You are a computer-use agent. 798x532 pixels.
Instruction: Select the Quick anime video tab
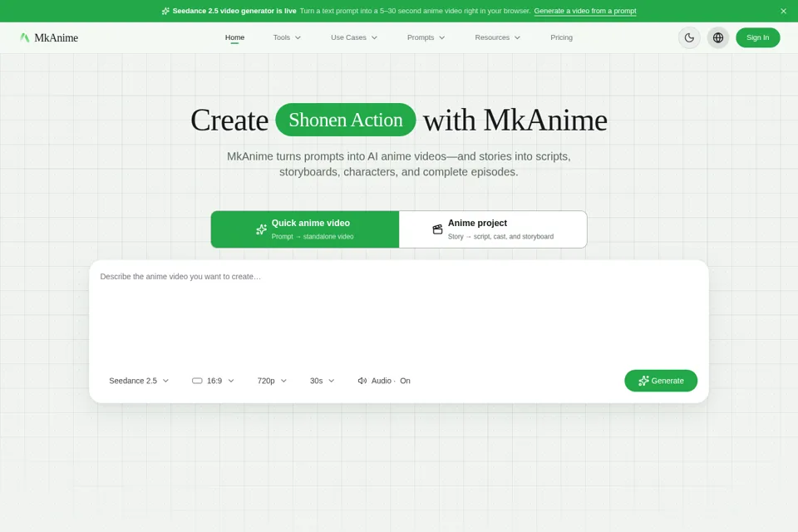pyautogui.click(x=305, y=229)
